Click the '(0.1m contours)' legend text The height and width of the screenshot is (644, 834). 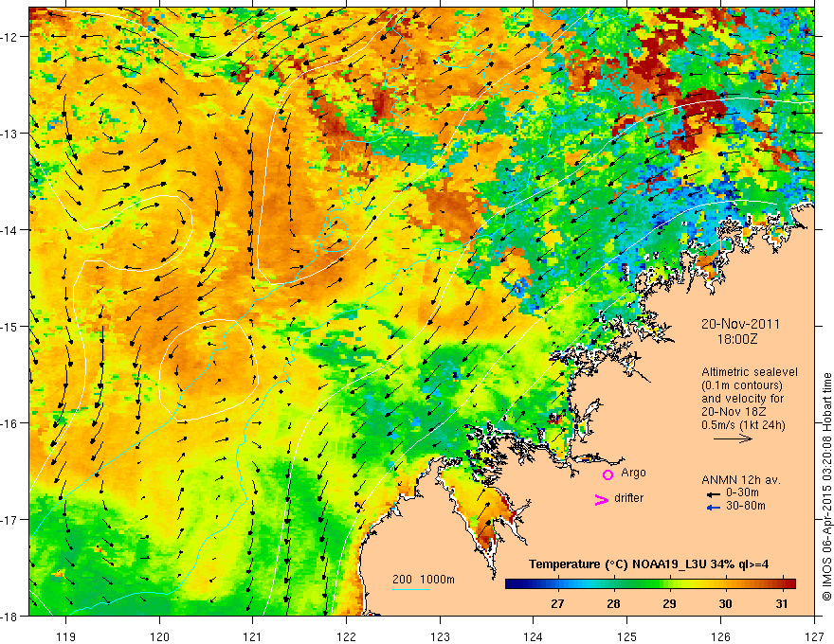pos(742,385)
